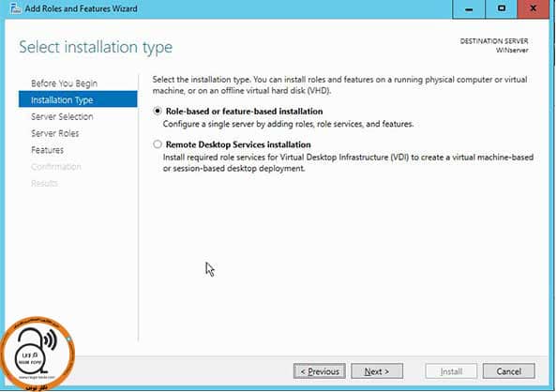Click the greyed Confirmation step

(55, 167)
